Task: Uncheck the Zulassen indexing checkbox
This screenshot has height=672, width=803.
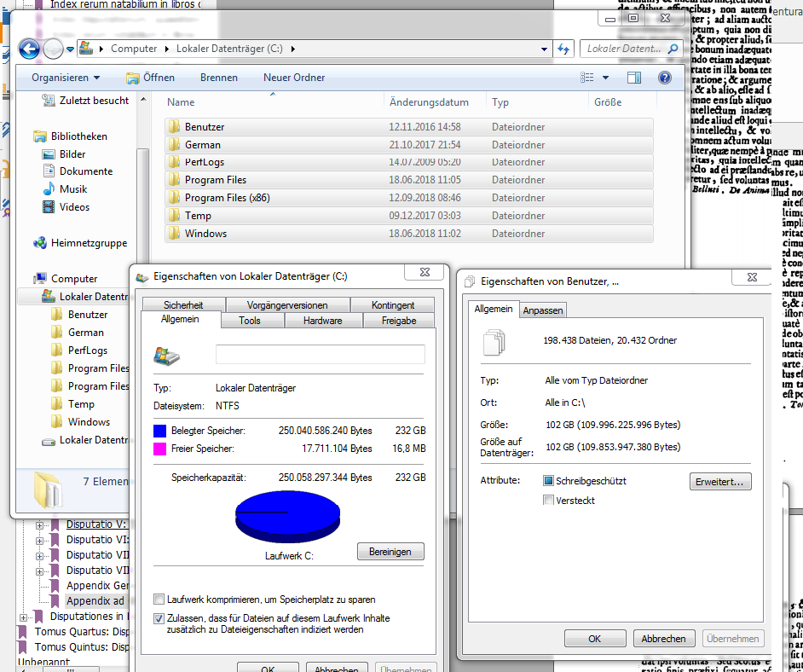Action: (x=159, y=618)
